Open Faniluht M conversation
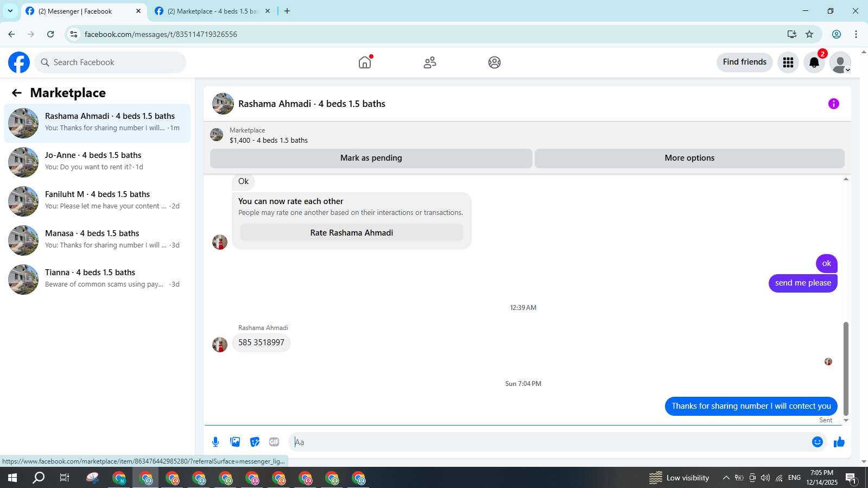Viewport: 868px width, 488px height. pyautogui.click(x=97, y=201)
